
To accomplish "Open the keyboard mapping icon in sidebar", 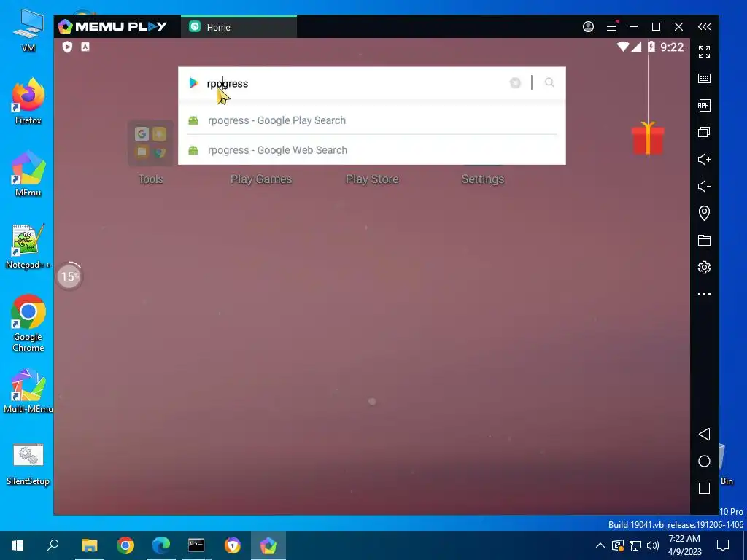I will 704,79.
